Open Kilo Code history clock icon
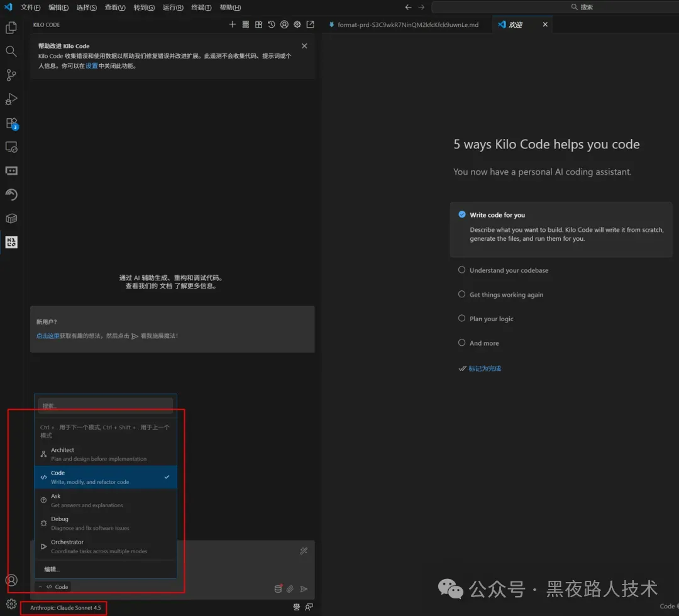 point(271,25)
